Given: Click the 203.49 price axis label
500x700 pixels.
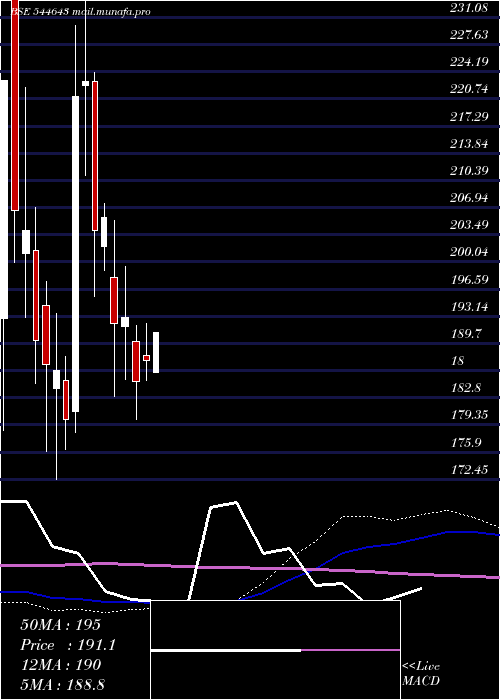Looking at the screenshot, I should pos(469,225).
